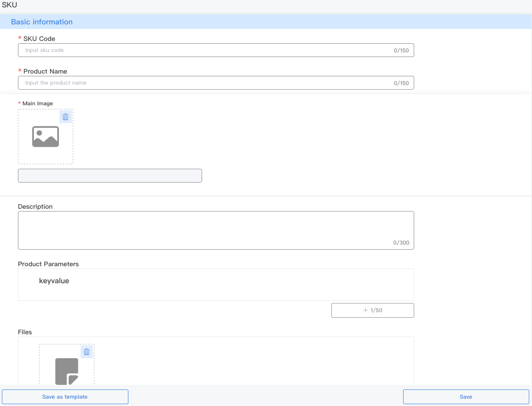
Task: Click Save as template button
Action: click(65, 397)
